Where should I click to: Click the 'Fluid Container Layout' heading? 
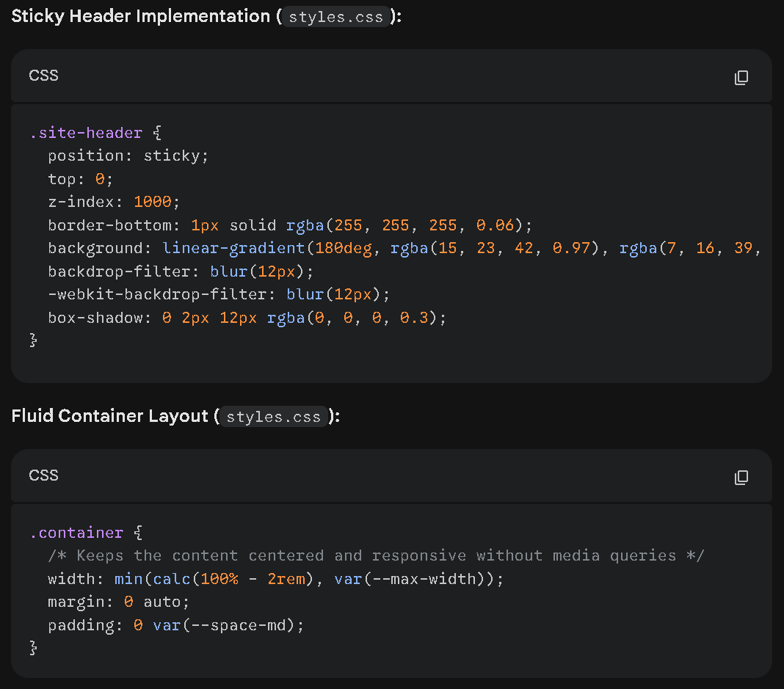tap(110, 416)
